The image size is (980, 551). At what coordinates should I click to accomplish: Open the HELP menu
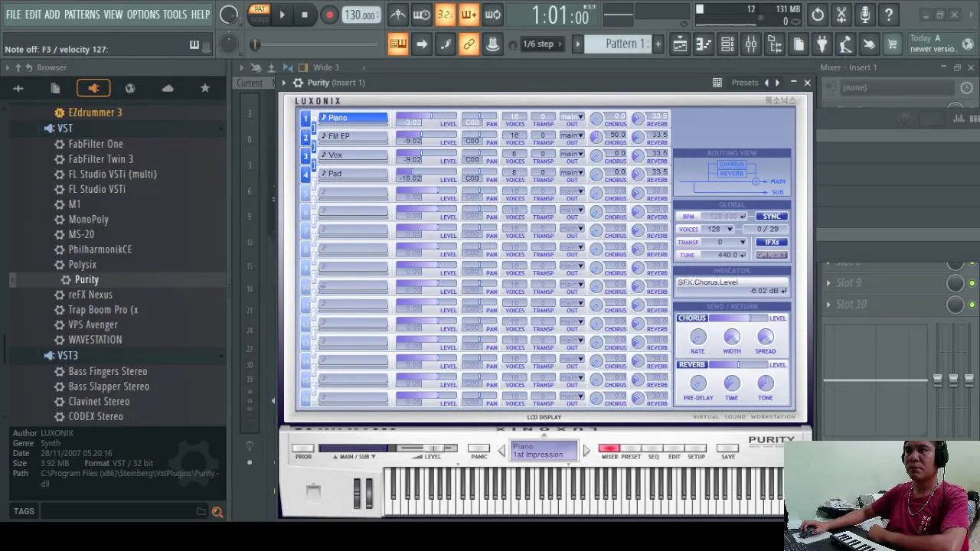[x=200, y=15]
